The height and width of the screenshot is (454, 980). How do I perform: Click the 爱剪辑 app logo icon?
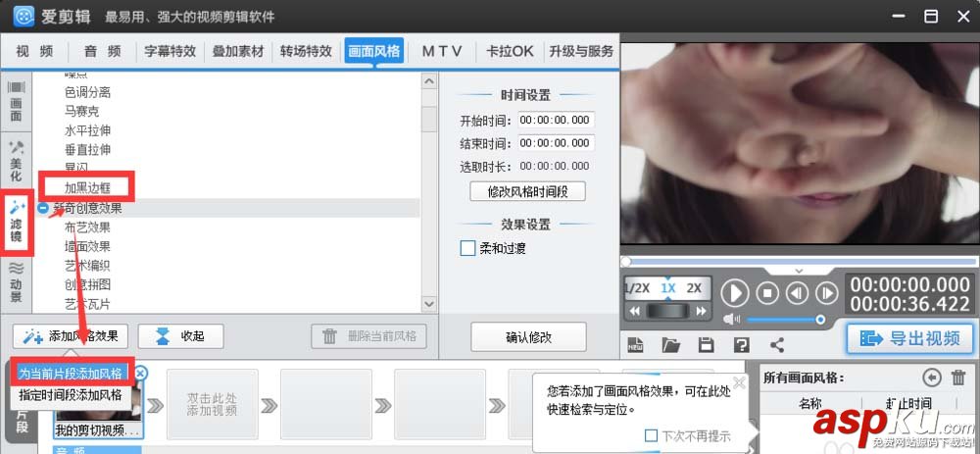pyautogui.click(x=24, y=17)
